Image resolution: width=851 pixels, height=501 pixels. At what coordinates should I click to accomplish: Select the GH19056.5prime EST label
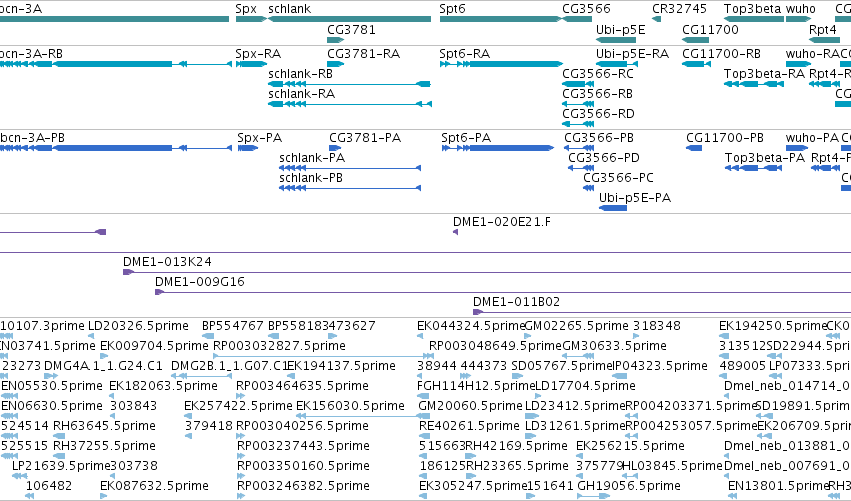(628, 486)
